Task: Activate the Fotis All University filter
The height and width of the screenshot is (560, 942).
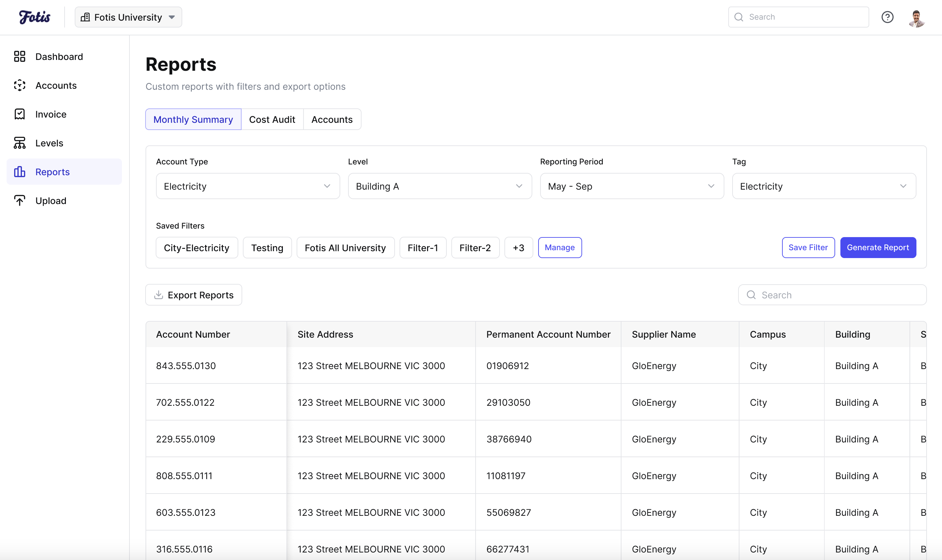Action: coord(345,248)
